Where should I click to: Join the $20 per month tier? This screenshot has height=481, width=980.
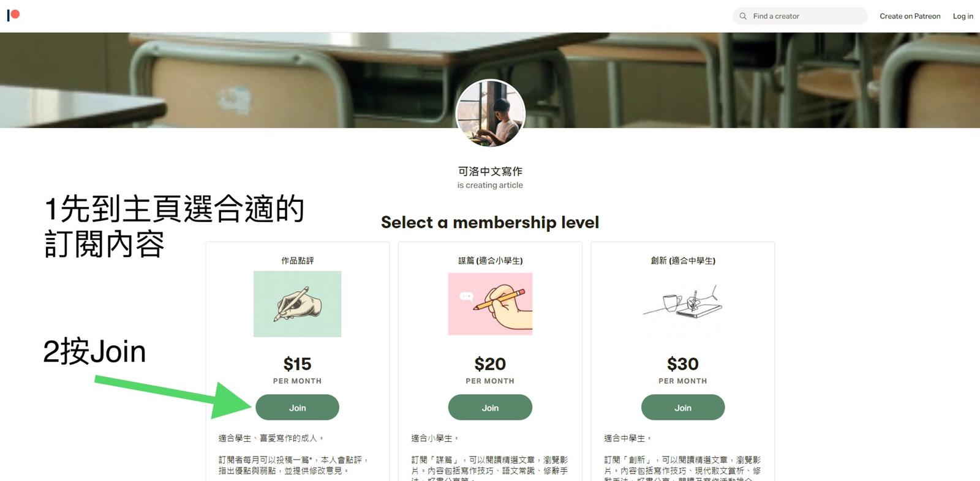click(x=490, y=408)
